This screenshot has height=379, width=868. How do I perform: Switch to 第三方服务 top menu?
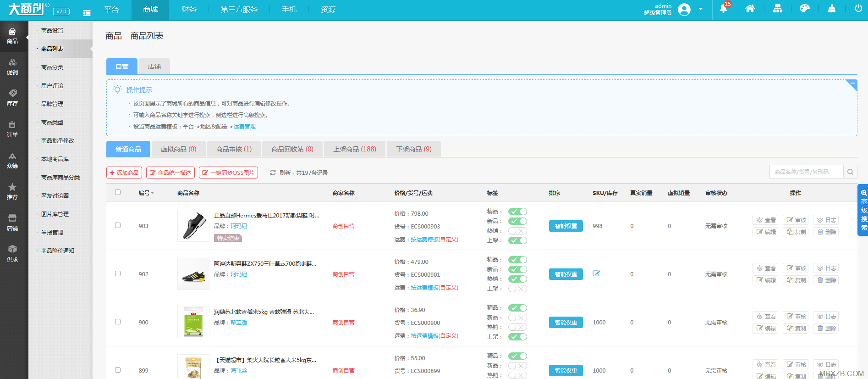pos(239,10)
